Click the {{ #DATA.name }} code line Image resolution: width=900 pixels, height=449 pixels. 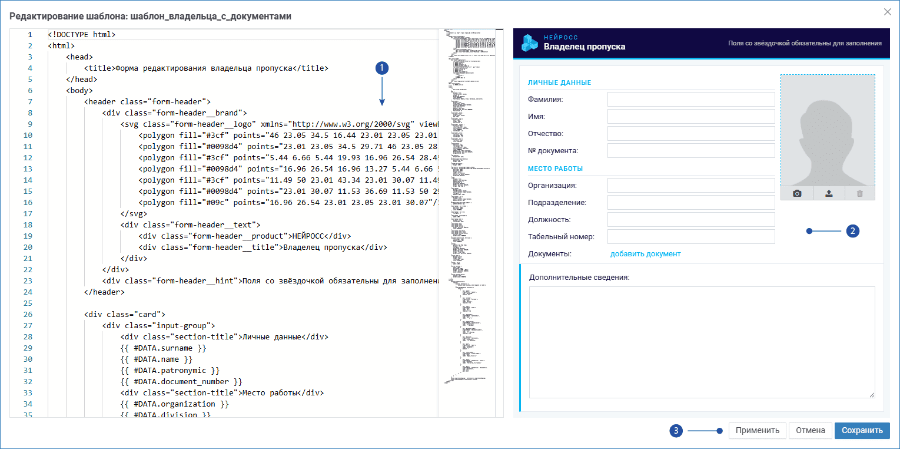[156, 359]
